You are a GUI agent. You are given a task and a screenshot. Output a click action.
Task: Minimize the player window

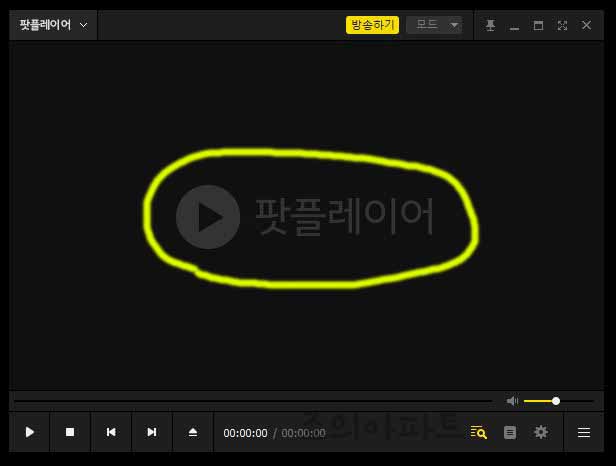click(x=514, y=28)
